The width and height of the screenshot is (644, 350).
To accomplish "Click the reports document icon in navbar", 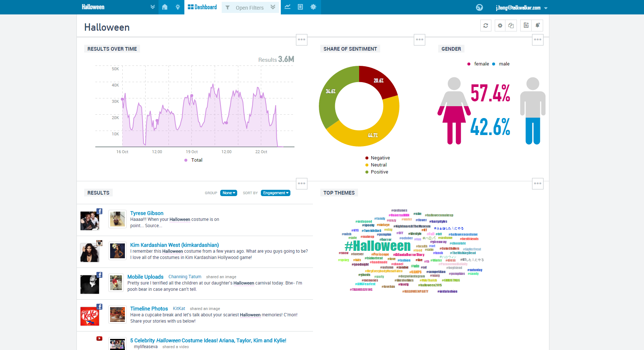I will (300, 7).
